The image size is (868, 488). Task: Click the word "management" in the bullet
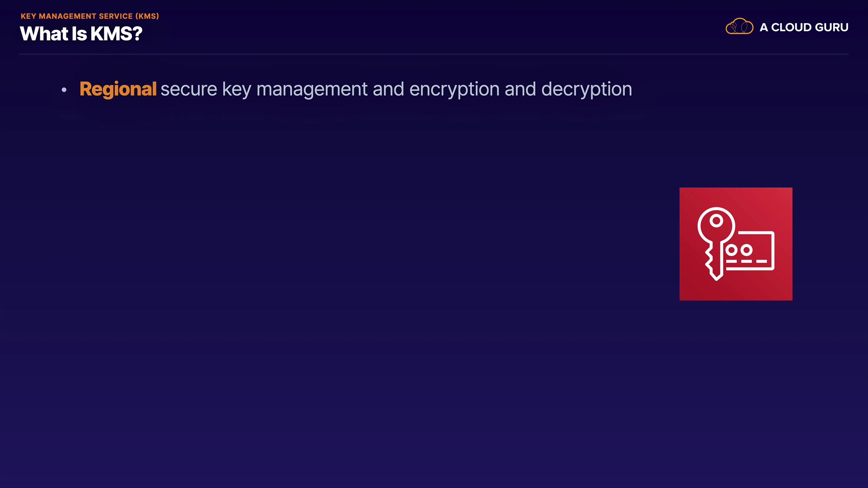coord(312,89)
